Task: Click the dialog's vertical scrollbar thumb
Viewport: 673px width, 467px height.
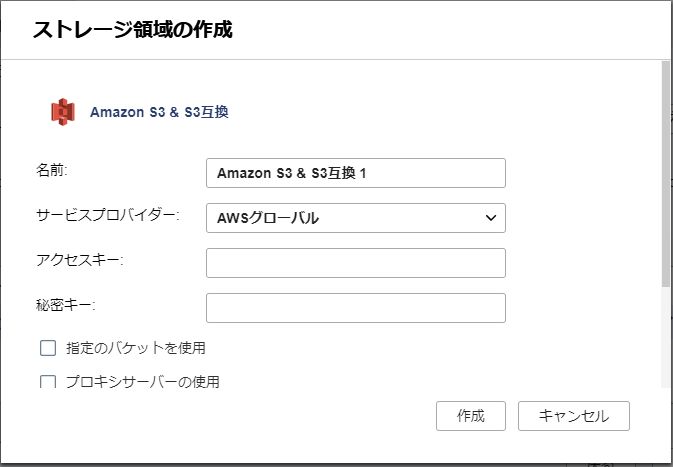Action: (x=666, y=174)
